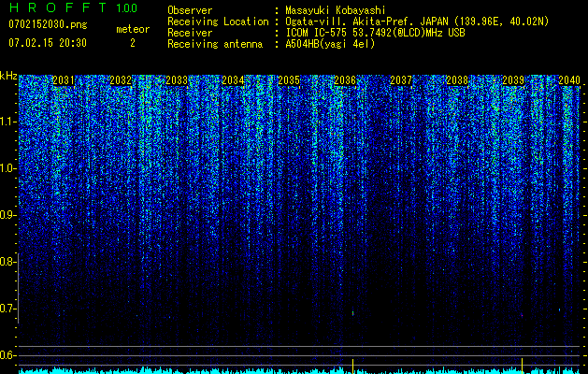The height and width of the screenshot is (374, 588).
Task: Click the 0.9 kHz axis label
Action: click(x=7, y=215)
